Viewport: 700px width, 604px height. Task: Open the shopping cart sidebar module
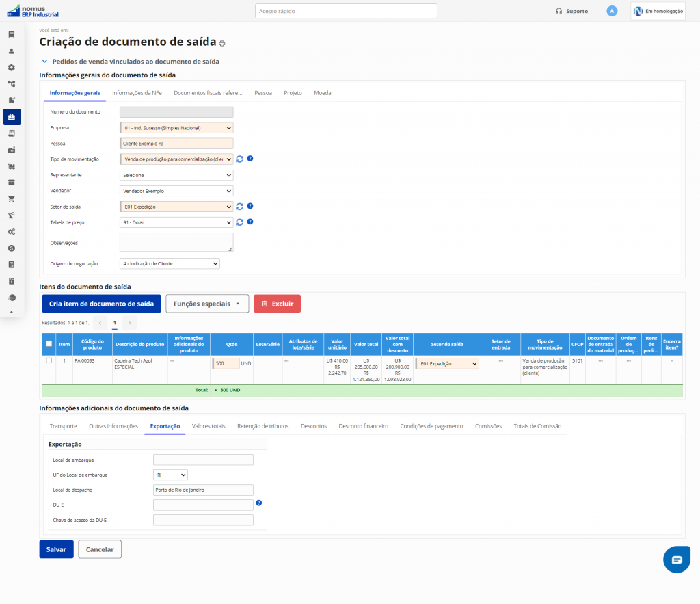point(12,199)
